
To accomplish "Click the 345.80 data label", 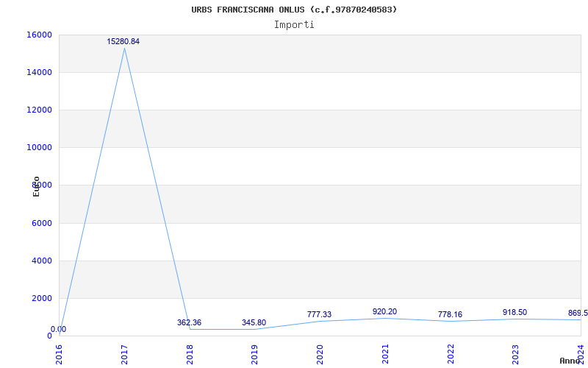I will [x=254, y=322].
